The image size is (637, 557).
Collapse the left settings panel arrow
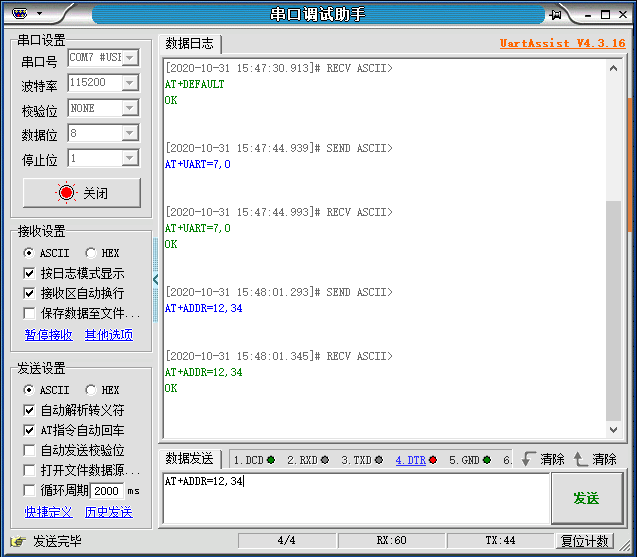(156, 280)
